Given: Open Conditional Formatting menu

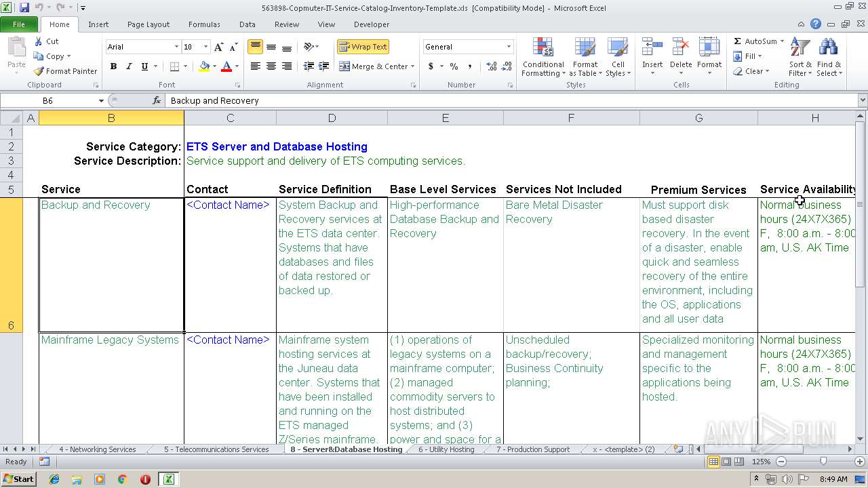Looking at the screenshot, I should (543, 57).
